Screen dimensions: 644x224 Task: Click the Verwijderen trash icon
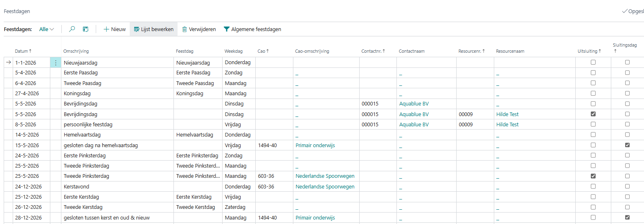pyautogui.click(x=185, y=29)
